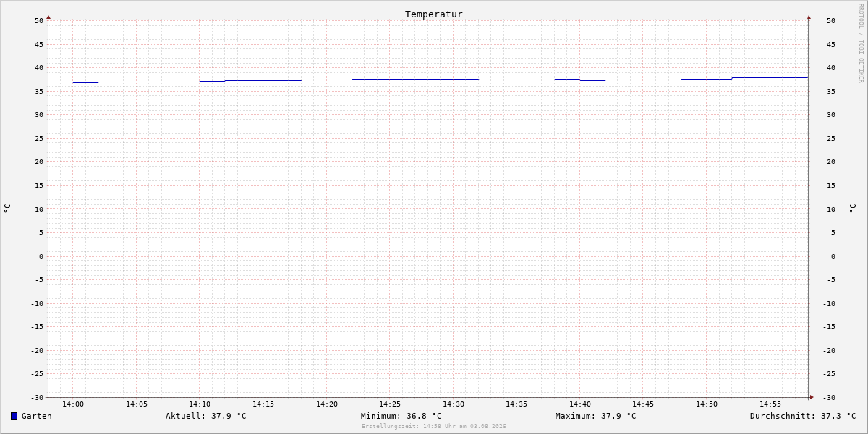Click the 14:55 time axis label

(x=770, y=404)
